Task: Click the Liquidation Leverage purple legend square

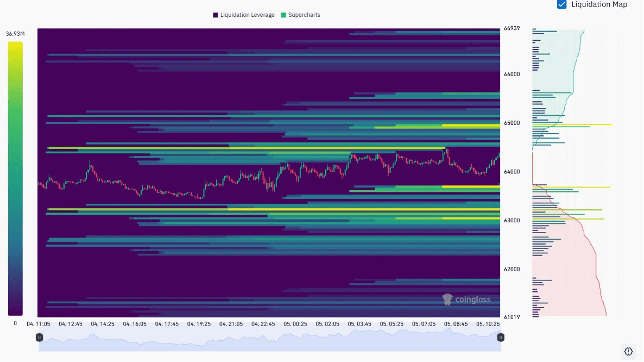Action: (x=215, y=15)
